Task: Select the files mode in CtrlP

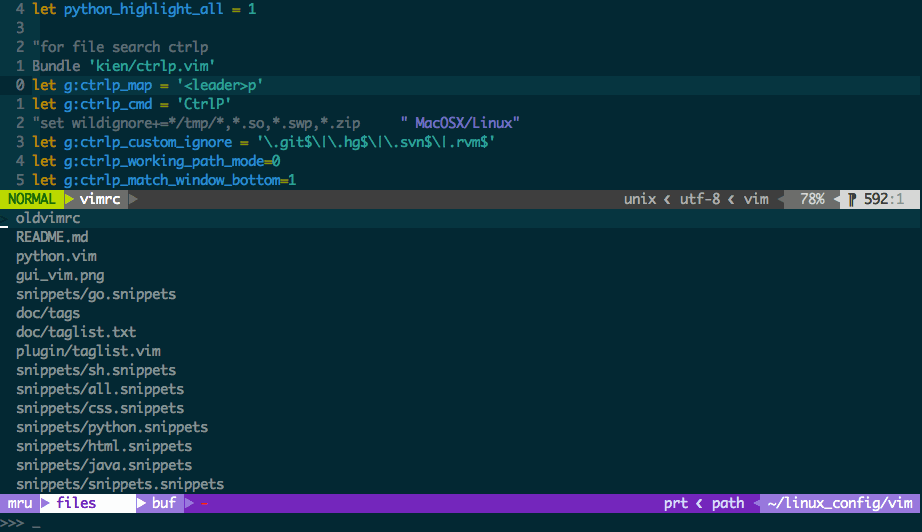Action: tap(77, 503)
